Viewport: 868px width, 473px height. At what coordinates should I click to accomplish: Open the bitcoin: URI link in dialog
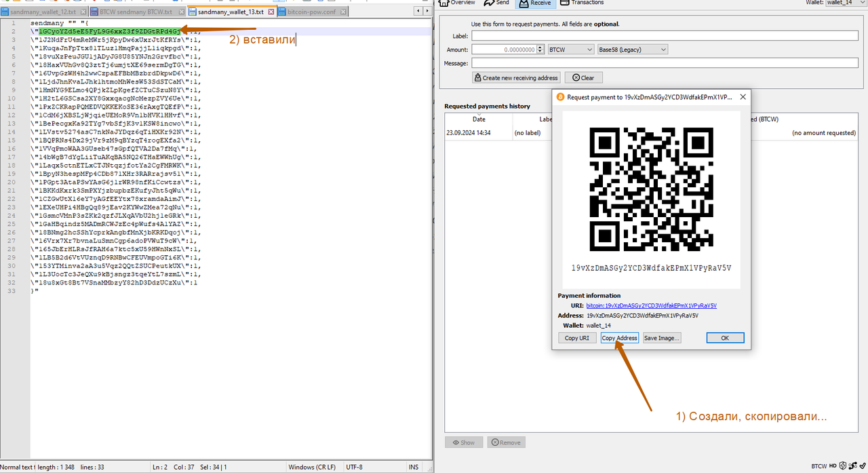point(651,306)
